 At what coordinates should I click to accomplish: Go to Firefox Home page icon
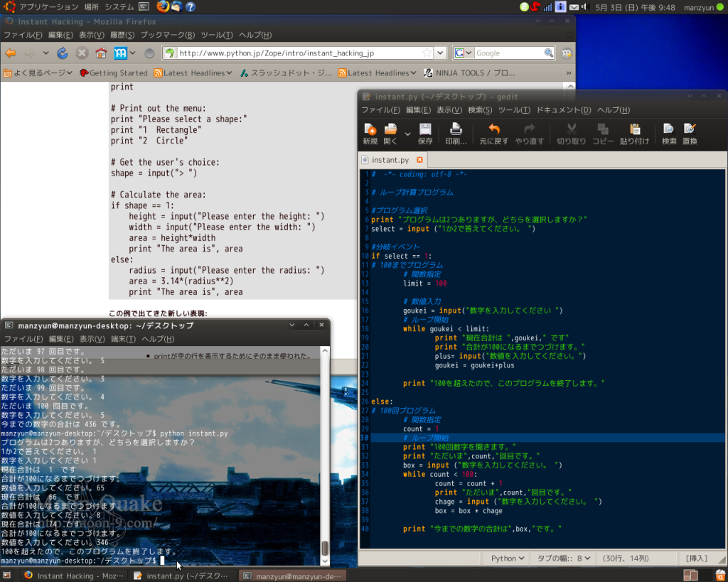tap(101, 53)
